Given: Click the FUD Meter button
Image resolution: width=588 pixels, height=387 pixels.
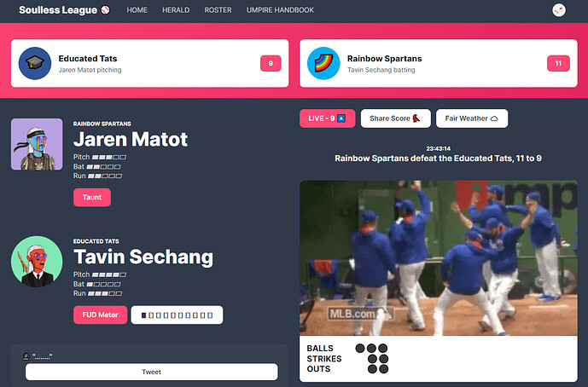Looking at the screenshot, I should coord(100,315).
